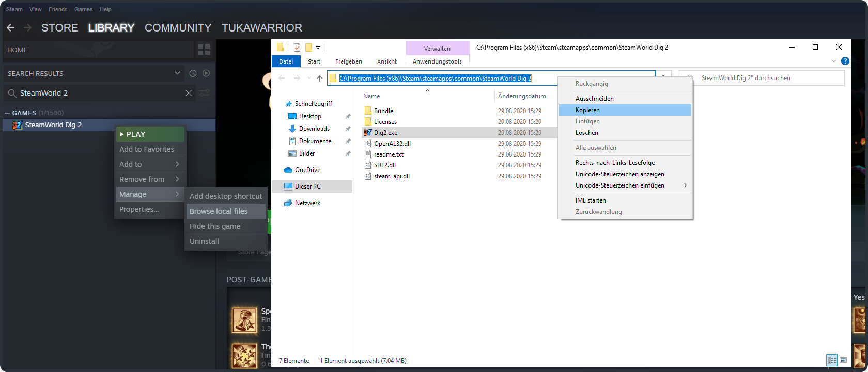Click the Properties checkmark icon in Explorer title bar
The height and width of the screenshot is (372, 868).
click(297, 48)
